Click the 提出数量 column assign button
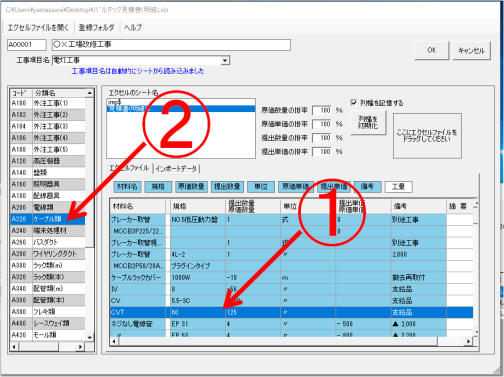The height and width of the screenshot is (377, 504). pos(227,187)
